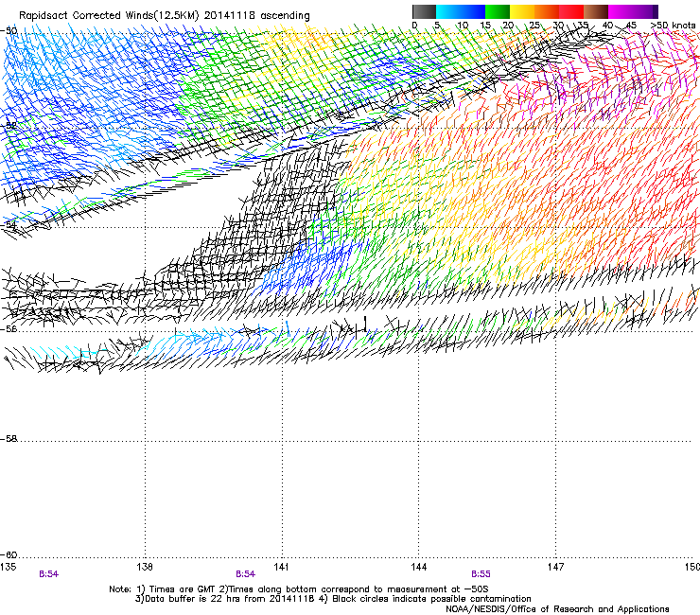
Task: Click the '141' longitude axis label
Action: (x=281, y=567)
